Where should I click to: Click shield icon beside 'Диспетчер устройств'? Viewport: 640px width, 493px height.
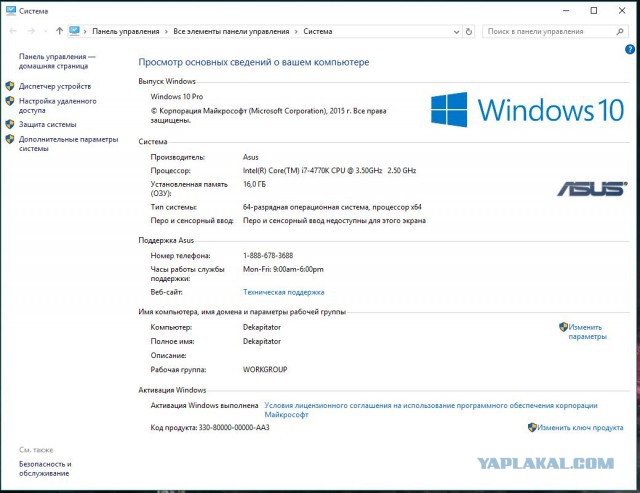tap(10, 86)
